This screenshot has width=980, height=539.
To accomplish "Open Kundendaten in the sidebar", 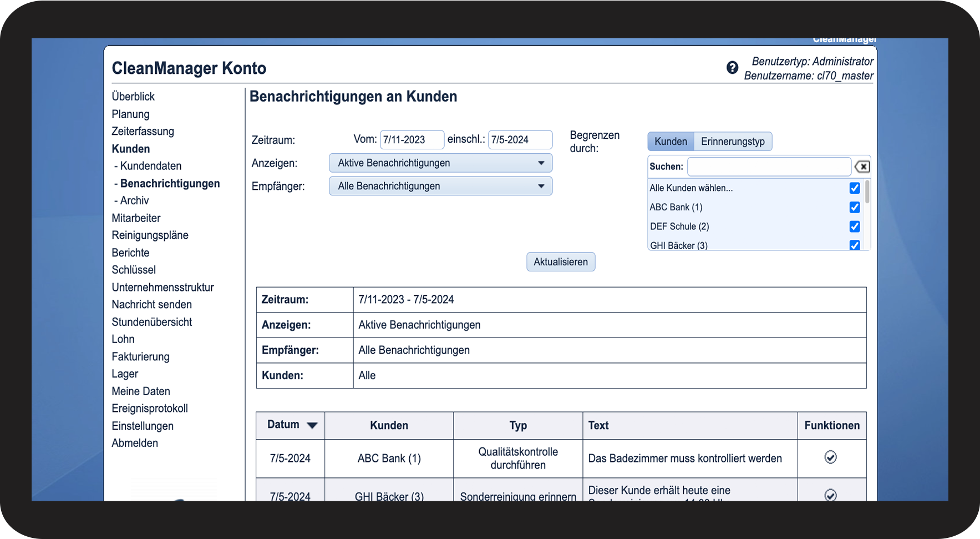I will [x=150, y=166].
